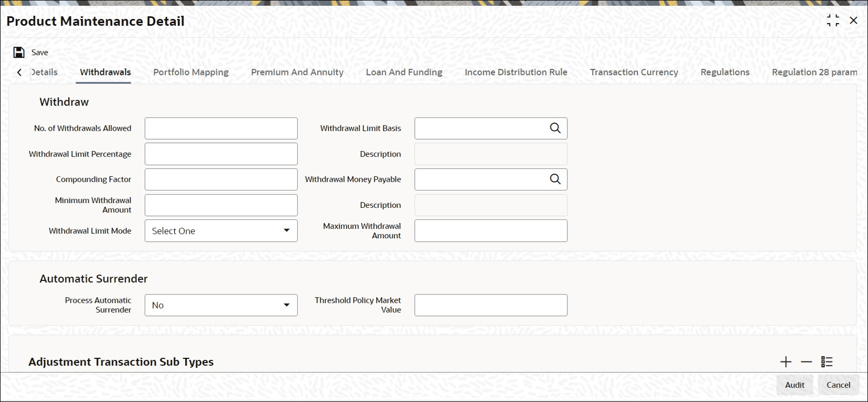
Task: Select the Income Distribution Rule tab
Action: click(x=516, y=72)
